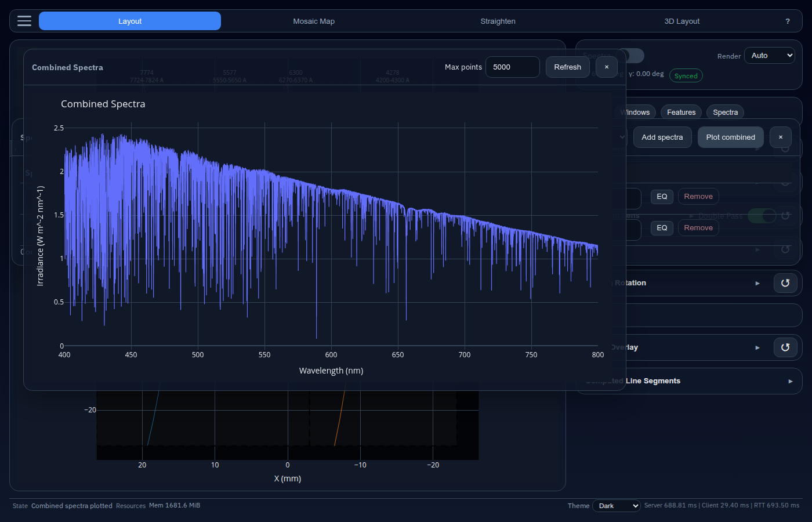Select the Windows pill tab
Screen dimensions: 812x522
click(635, 113)
